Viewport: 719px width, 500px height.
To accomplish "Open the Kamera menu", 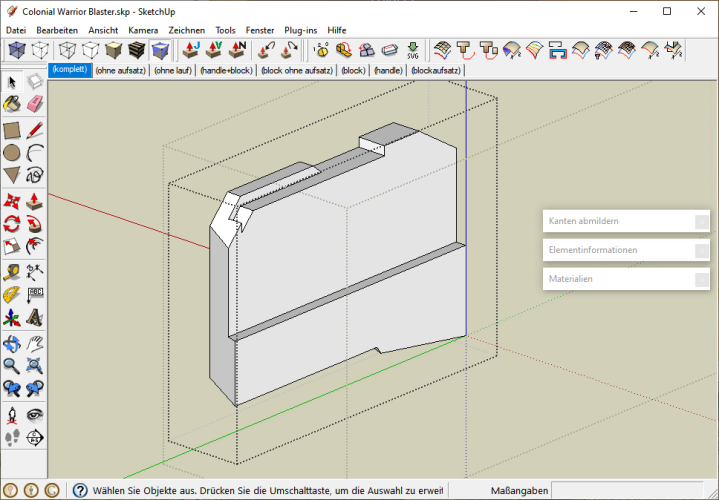I will click(143, 30).
